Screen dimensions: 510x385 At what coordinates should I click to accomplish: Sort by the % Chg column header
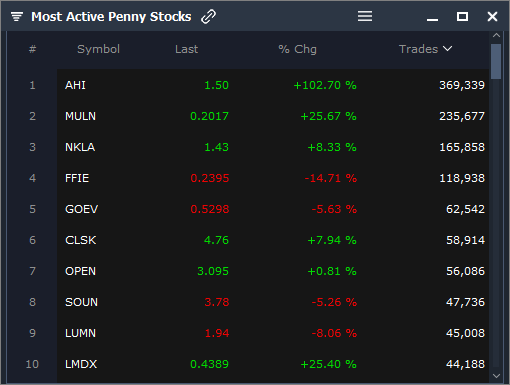tap(297, 49)
